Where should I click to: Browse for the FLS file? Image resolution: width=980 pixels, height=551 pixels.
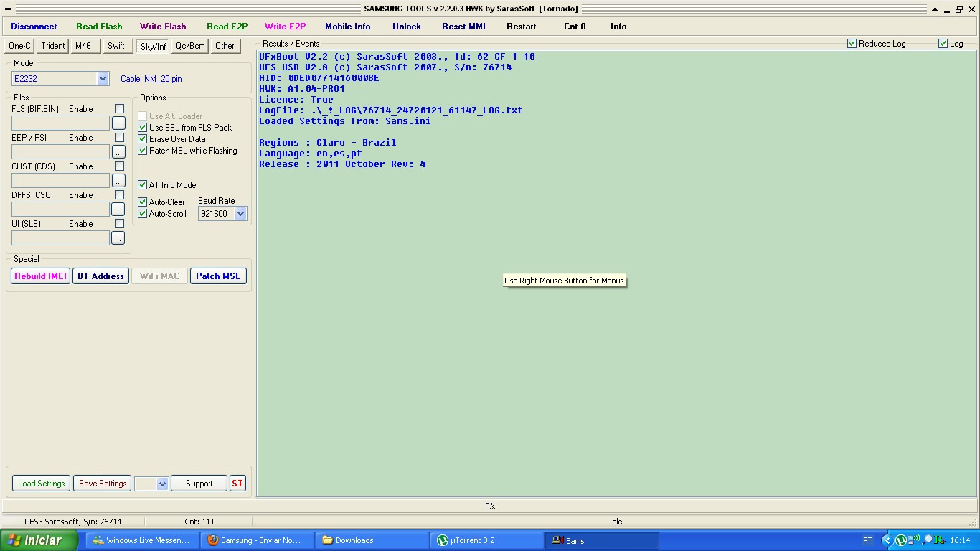[118, 123]
